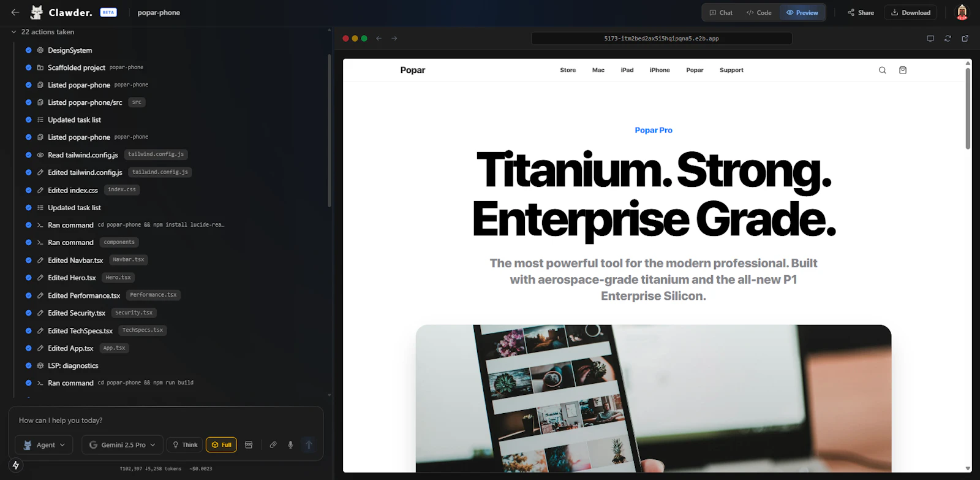Click the preview URL address field
Viewport: 980px width, 480px height.
[661, 39]
